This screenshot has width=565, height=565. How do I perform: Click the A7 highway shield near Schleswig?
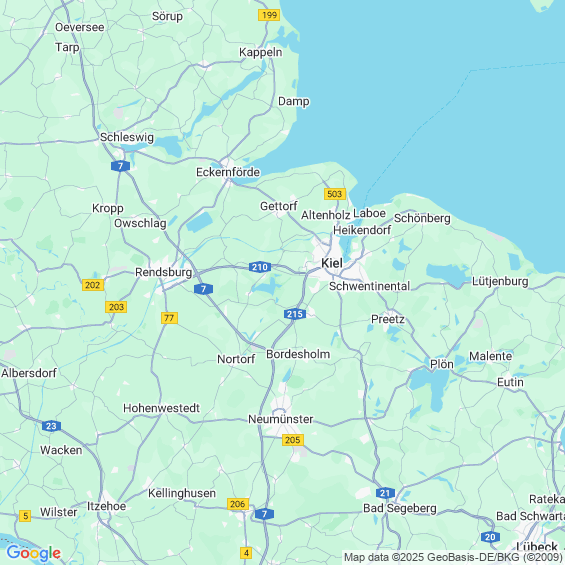[x=120, y=166]
